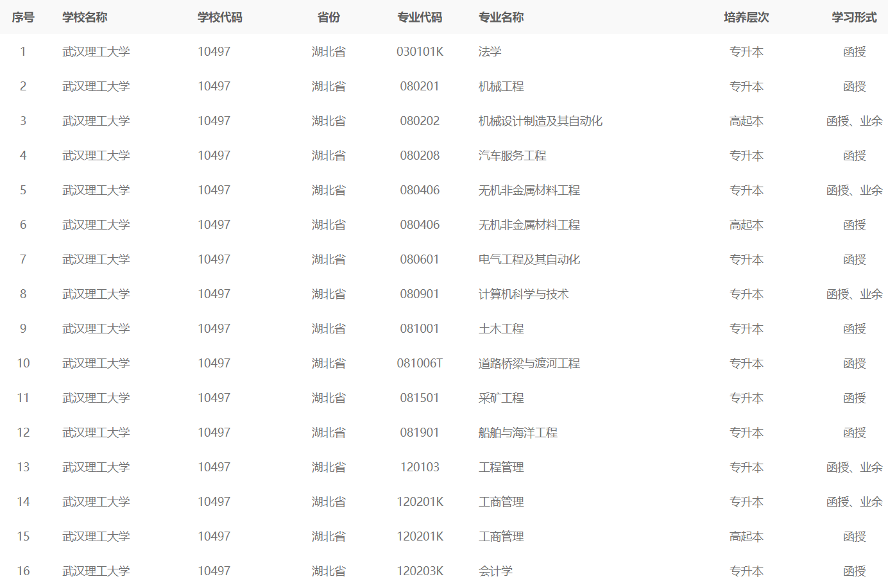The width and height of the screenshot is (888, 588).
Task: Select the 机械设计制造及其自动化 cell
Action: (x=540, y=121)
